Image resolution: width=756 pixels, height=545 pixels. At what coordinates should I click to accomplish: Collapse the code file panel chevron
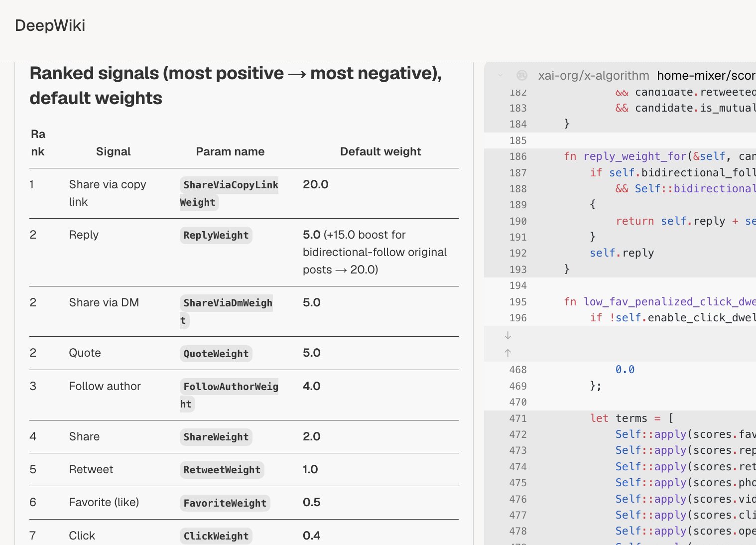click(501, 75)
